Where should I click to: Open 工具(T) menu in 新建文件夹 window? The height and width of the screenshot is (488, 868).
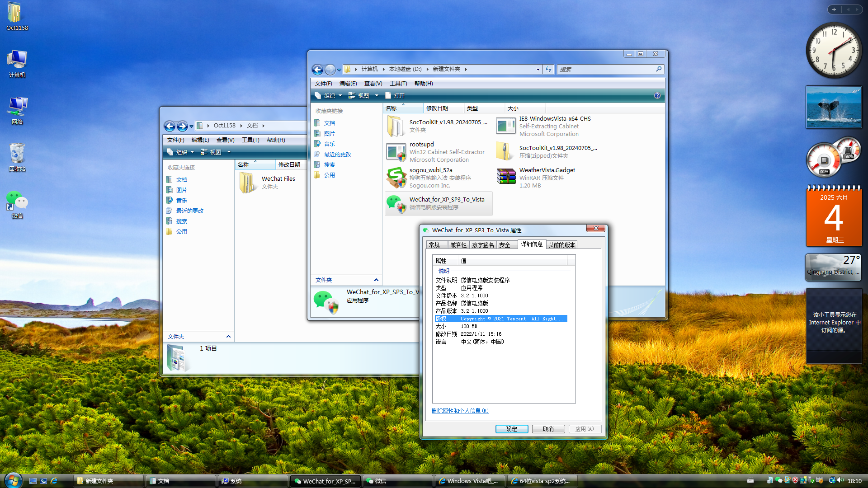point(398,84)
